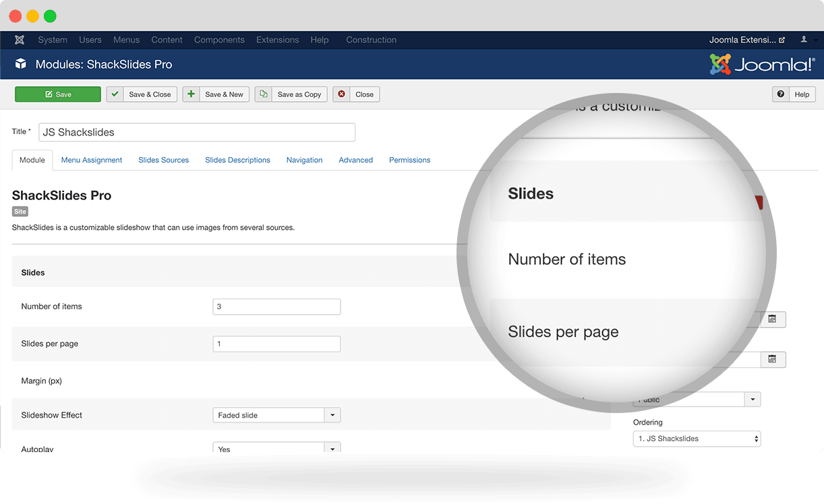Open the Users menu
The image size is (824, 504).
(90, 40)
